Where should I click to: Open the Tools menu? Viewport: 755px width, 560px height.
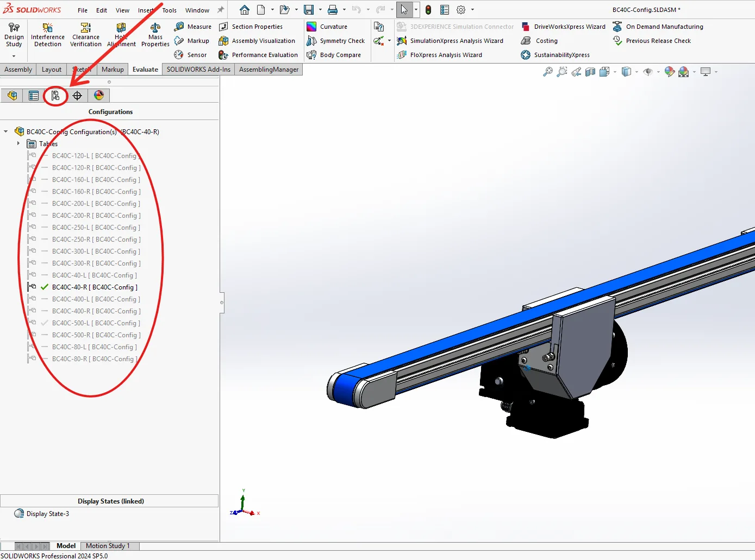click(x=170, y=10)
